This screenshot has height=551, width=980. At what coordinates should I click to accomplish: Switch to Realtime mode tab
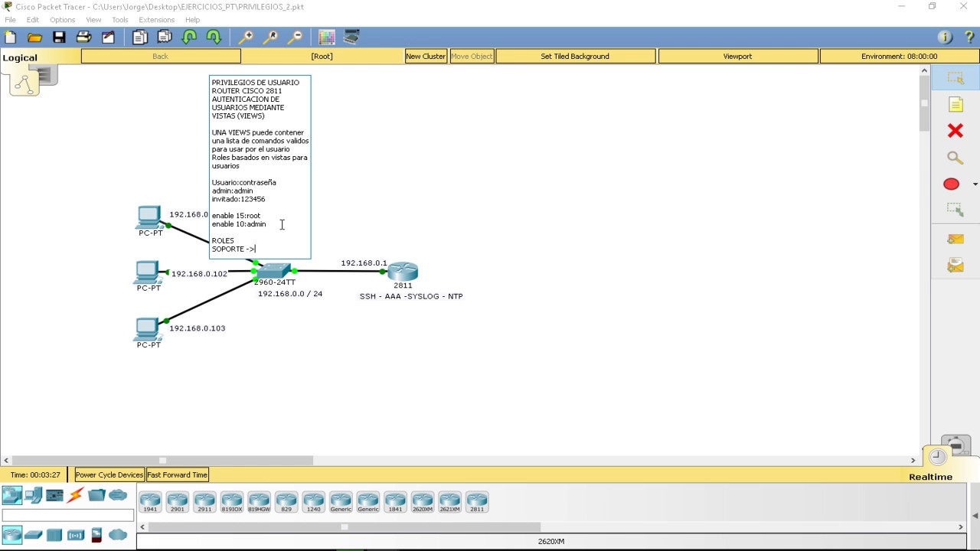click(930, 477)
